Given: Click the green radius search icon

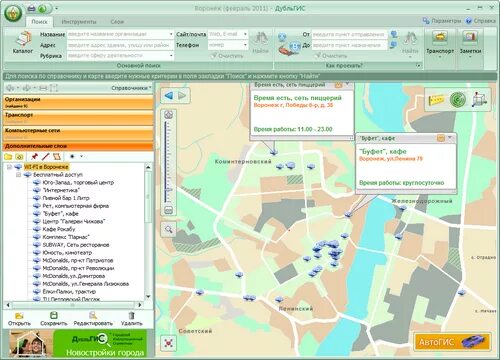Looking at the screenshot, I should [457, 99].
